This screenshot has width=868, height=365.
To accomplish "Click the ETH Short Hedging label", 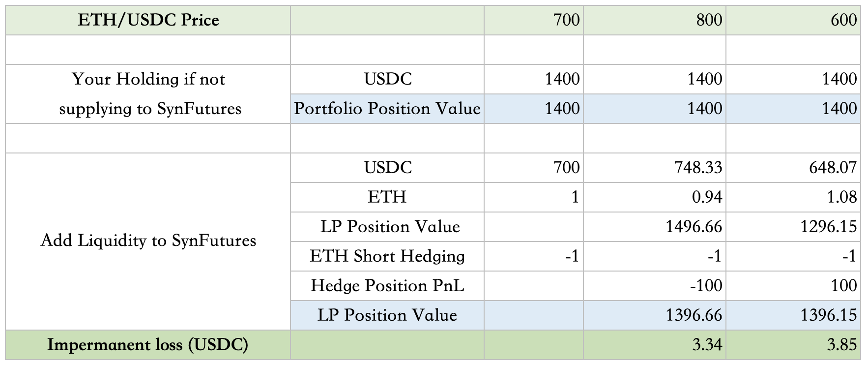I will [387, 256].
